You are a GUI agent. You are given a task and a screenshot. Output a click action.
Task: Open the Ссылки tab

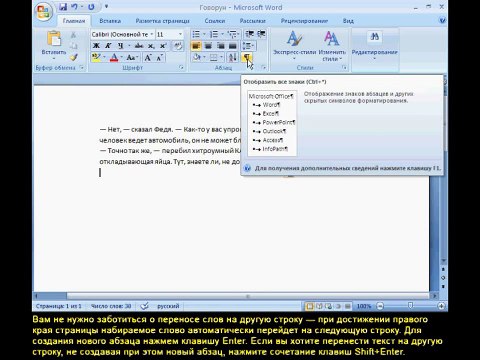(x=215, y=21)
